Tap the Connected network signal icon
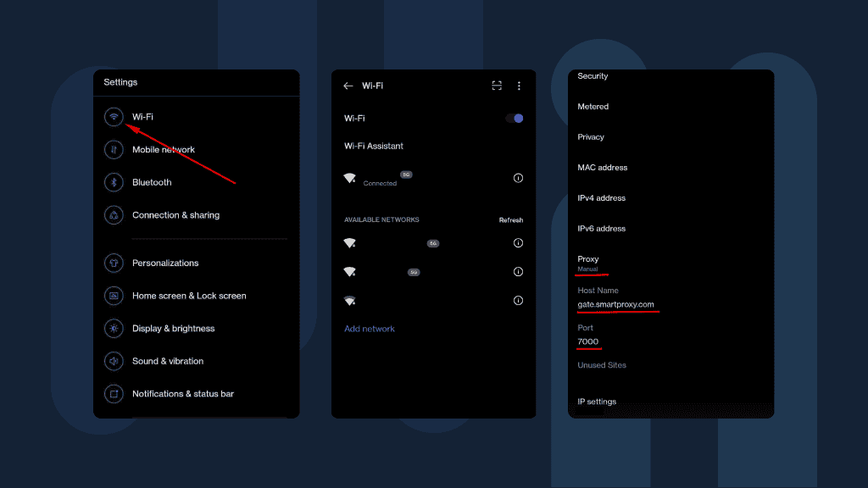This screenshot has height=488, width=868. (x=349, y=178)
